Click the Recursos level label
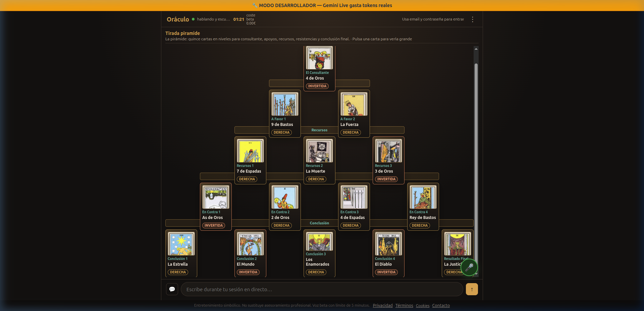 tap(319, 130)
